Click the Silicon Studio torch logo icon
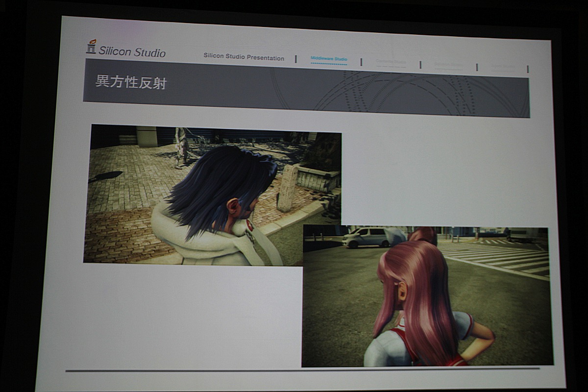This screenshot has width=588, height=392. [x=92, y=47]
